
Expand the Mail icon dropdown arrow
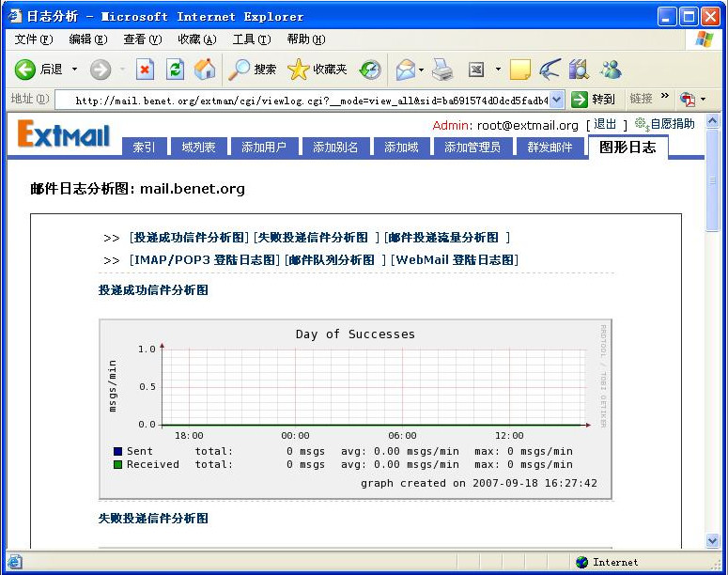[x=422, y=70]
